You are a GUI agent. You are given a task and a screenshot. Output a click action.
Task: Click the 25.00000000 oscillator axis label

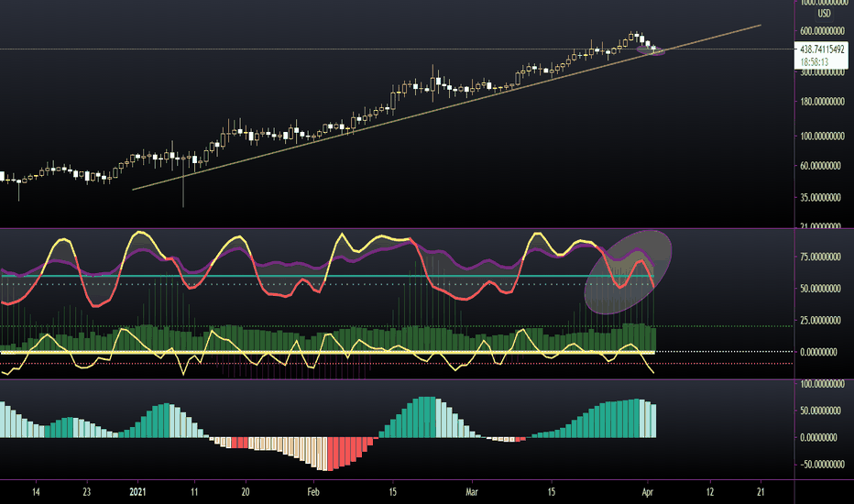820,321
